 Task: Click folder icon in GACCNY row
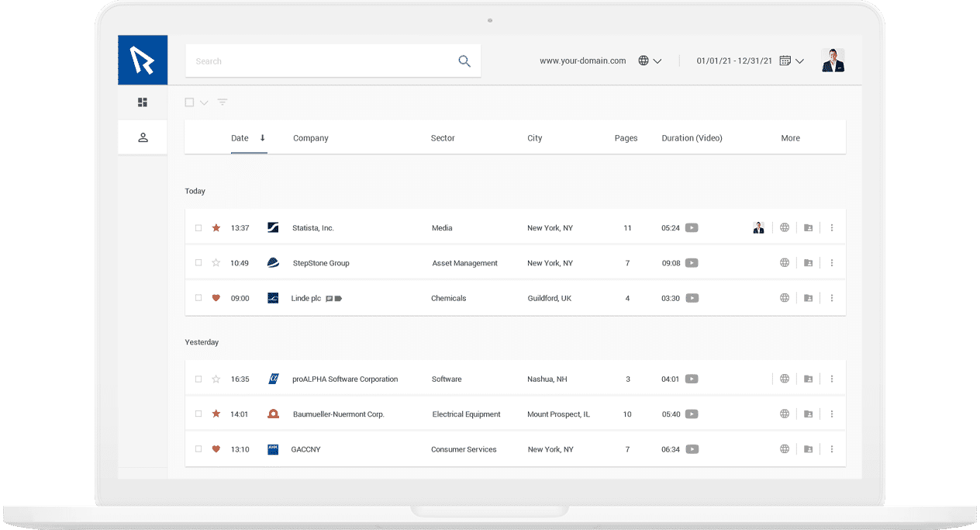809,449
